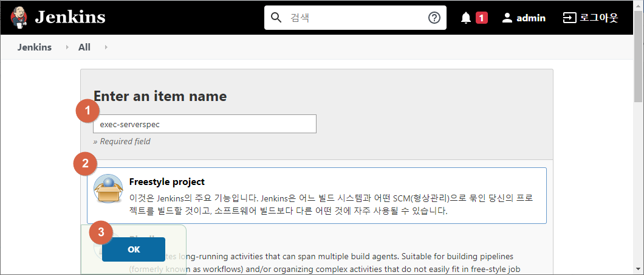
Task: Click the Freestyle project Korean description text
Action: point(331,205)
